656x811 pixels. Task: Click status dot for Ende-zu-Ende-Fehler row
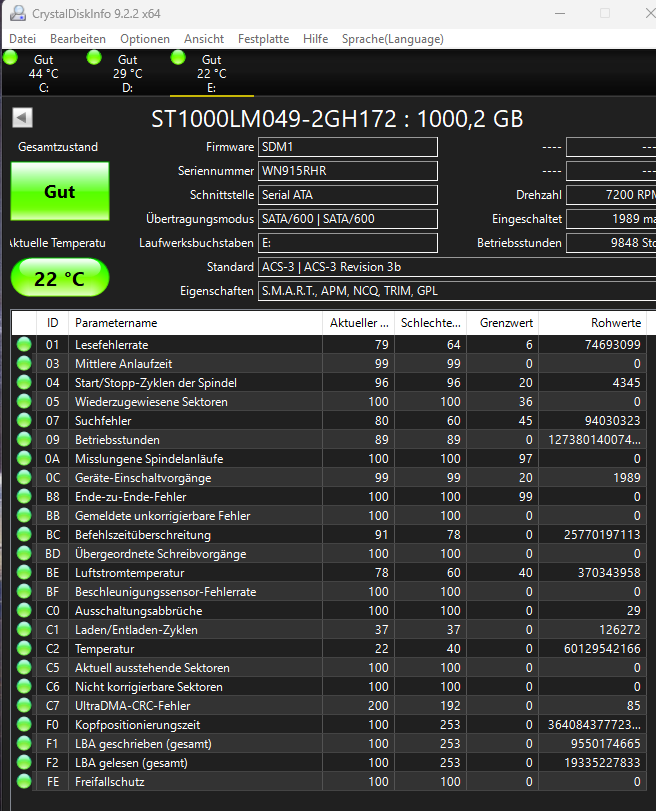24,497
